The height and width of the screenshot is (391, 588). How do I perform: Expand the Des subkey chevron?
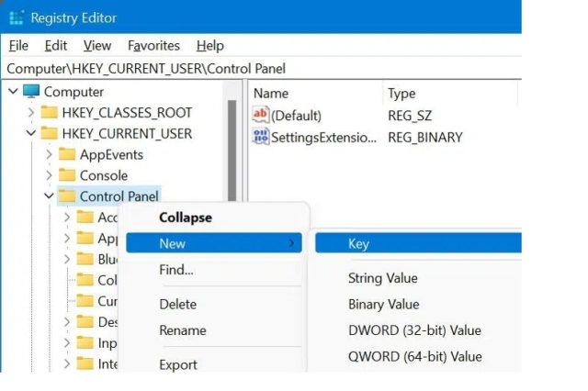tap(67, 322)
